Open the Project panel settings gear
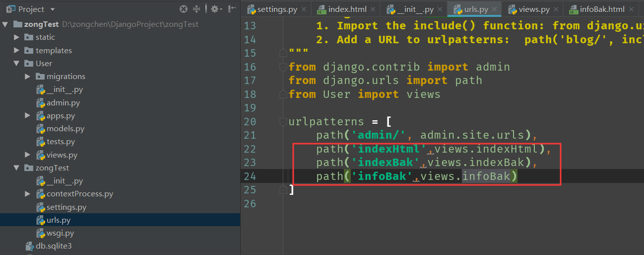644x255 pixels. tap(214, 9)
